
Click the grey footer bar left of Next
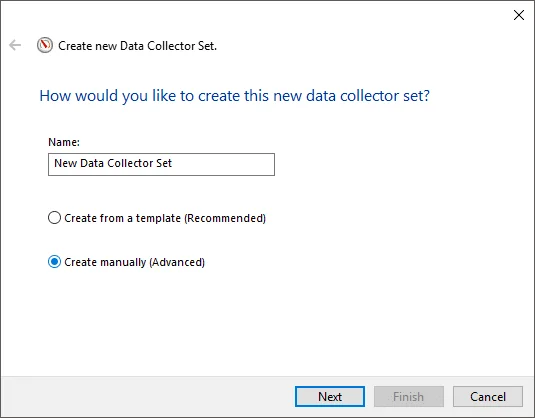coord(147,397)
